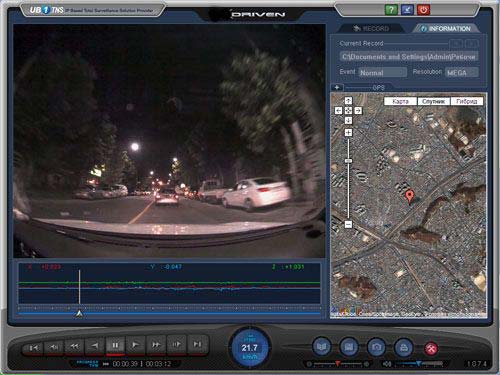Click the 21.7 km/h speed gauge
Viewport: 500px width, 375px height.
[250, 348]
